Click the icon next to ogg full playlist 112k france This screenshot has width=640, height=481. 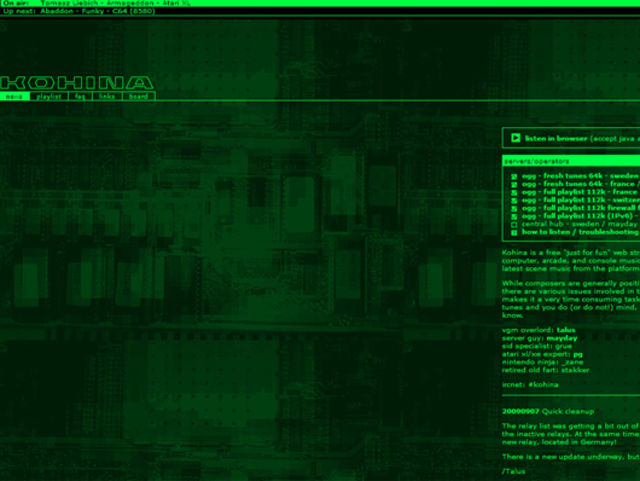[514, 192]
